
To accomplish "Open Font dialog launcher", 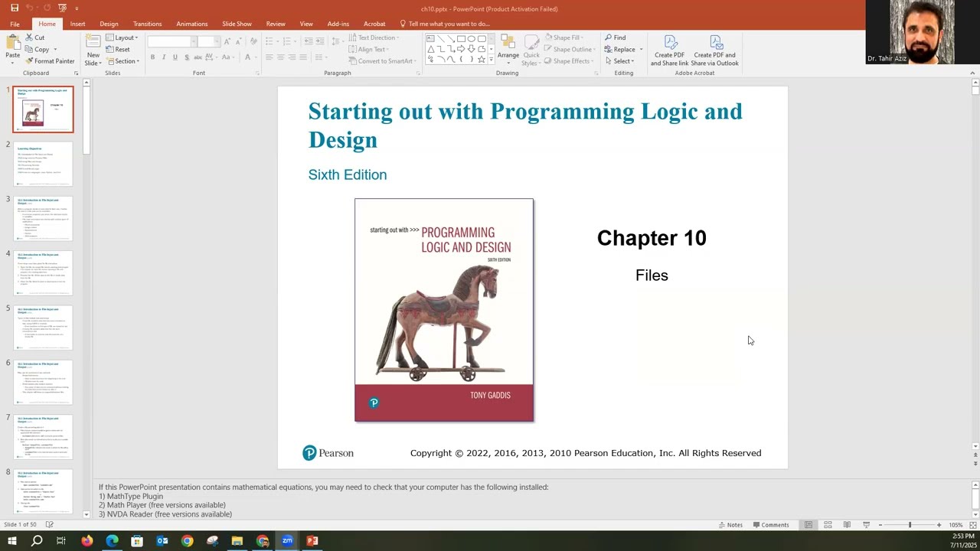I will 257,73.
